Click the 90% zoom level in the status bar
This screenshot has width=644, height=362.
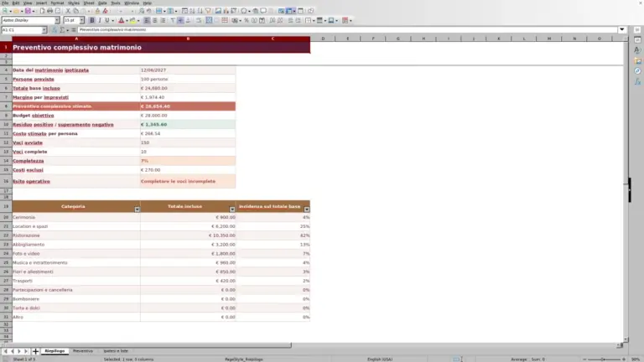pyautogui.click(x=636, y=359)
